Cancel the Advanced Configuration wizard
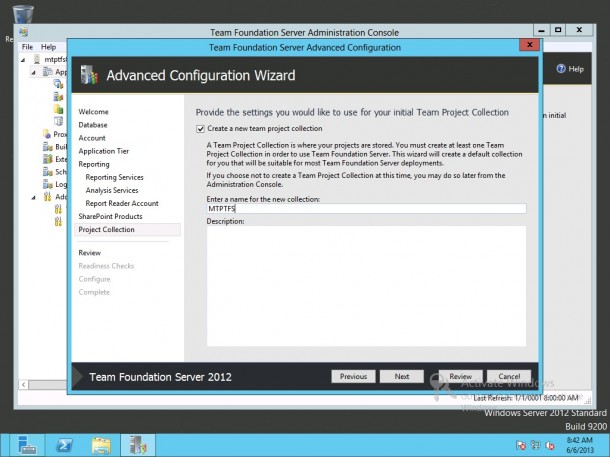This screenshot has height=457, width=610. 509,376
